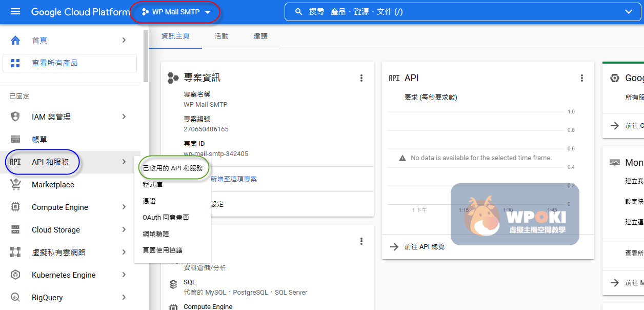Viewport: 644px width, 310px height.
Task: Expand the search bar dropdown arrow
Action: [629, 12]
